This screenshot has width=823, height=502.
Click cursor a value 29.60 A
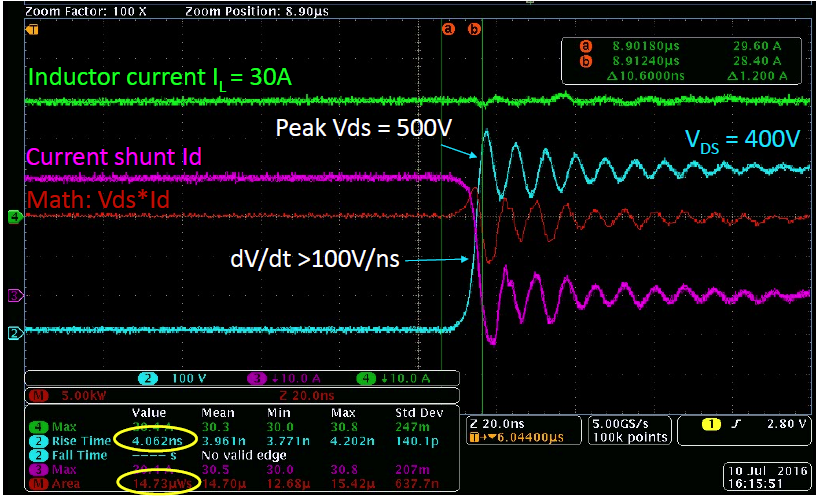[757, 46]
